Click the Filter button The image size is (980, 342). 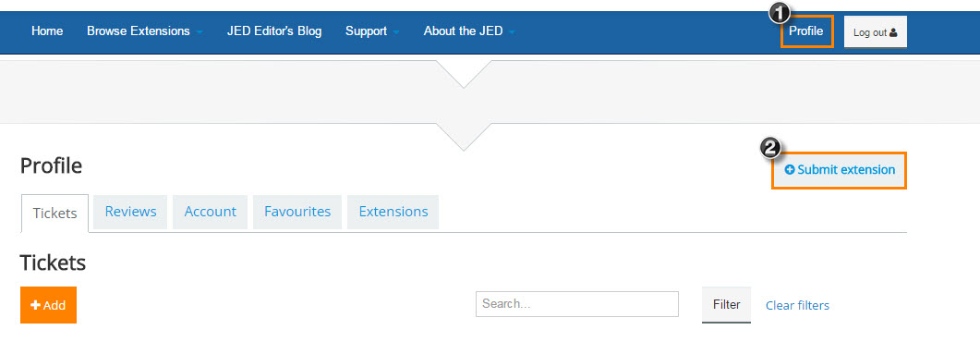pyautogui.click(x=726, y=304)
